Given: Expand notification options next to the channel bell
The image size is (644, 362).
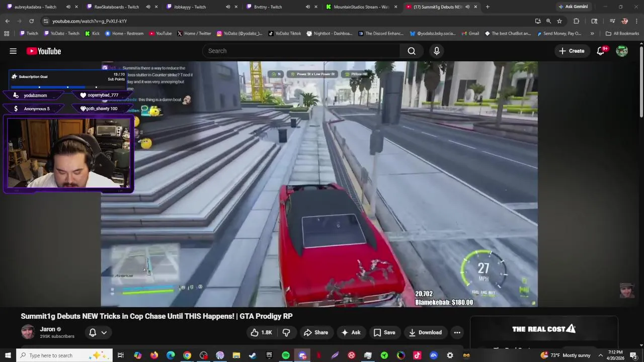Looking at the screenshot, I should click(x=104, y=332).
